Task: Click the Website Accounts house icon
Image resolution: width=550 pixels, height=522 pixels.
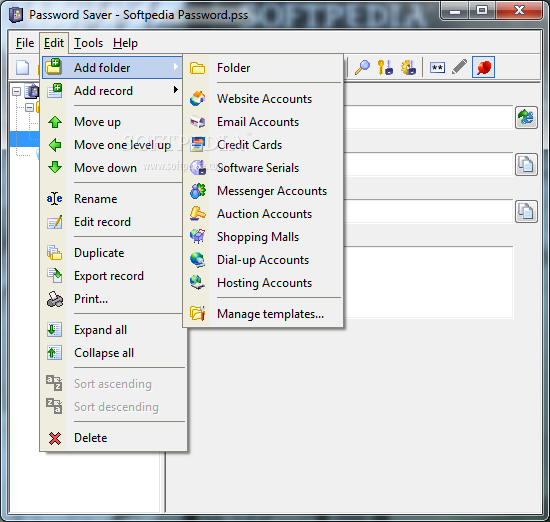Action: coord(197,98)
